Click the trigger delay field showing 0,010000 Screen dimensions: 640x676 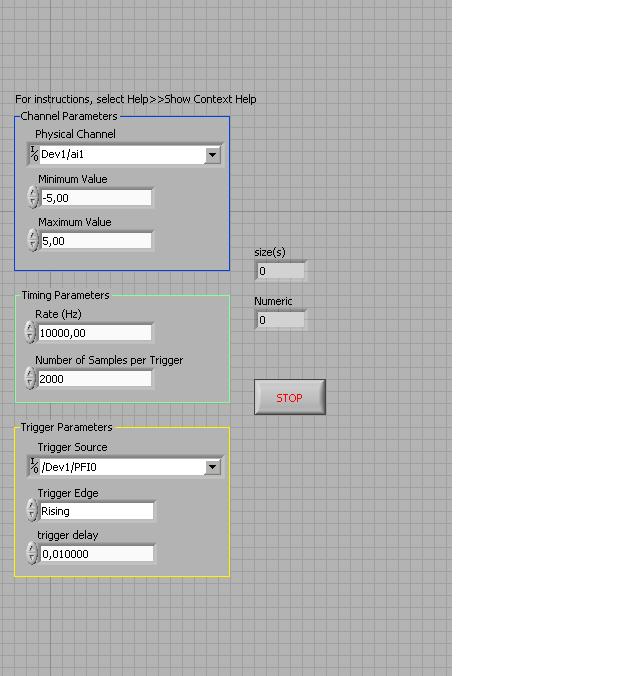click(97, 554)
